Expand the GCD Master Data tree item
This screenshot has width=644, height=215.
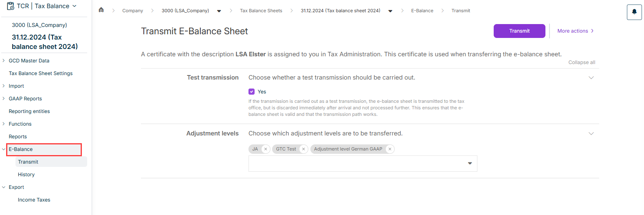(x=4, y=61)
